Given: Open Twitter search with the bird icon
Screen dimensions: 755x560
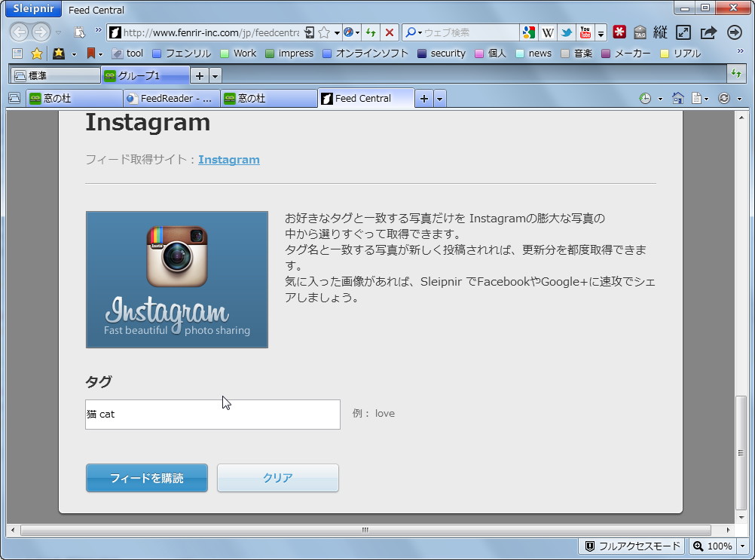Looking at the screenshot, I should pos(567,32).
